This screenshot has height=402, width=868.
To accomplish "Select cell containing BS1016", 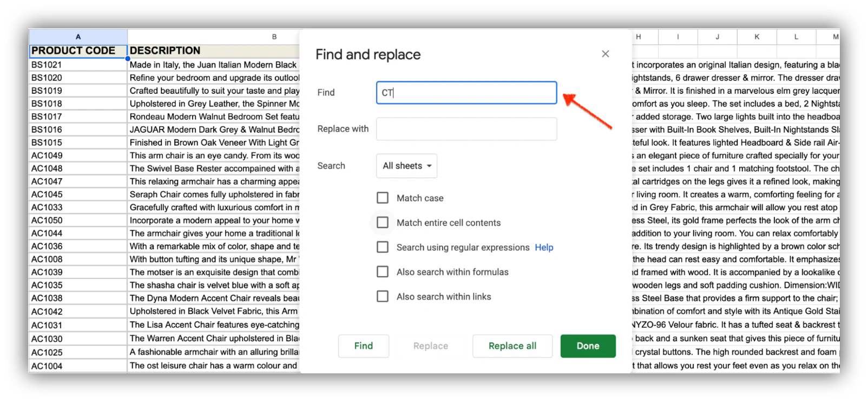I will 78,129.
